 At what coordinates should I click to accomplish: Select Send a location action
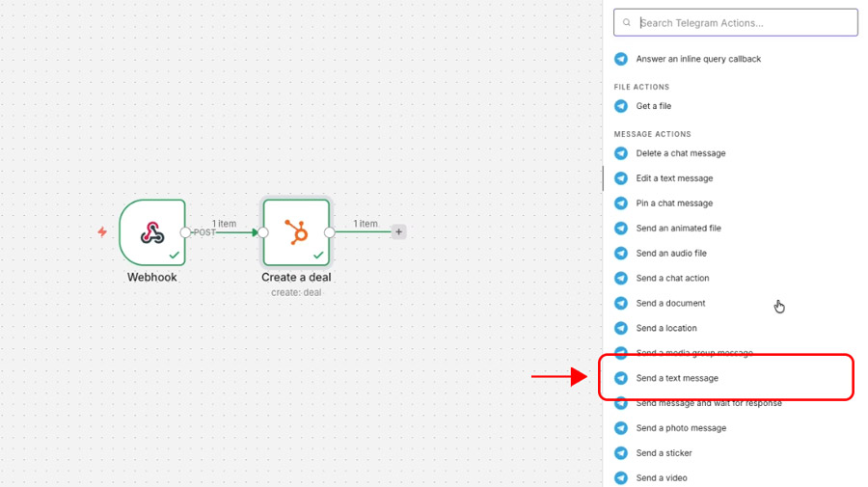666,329
